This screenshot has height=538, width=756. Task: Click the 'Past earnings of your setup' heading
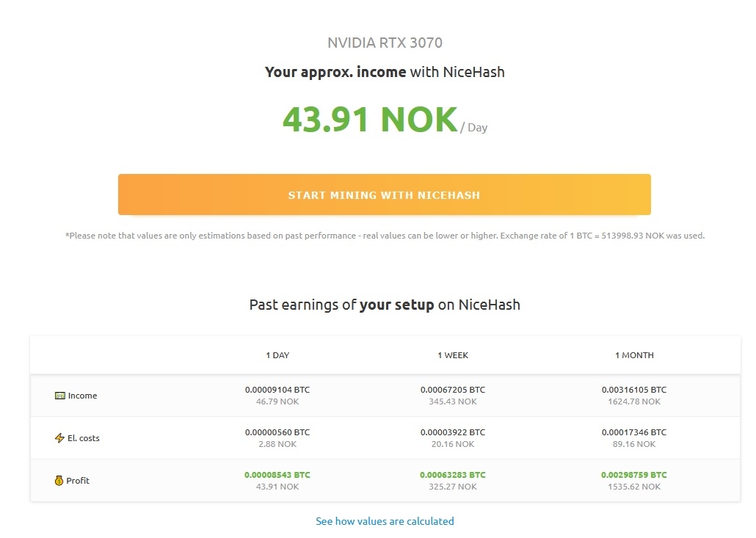coord(385,305)
